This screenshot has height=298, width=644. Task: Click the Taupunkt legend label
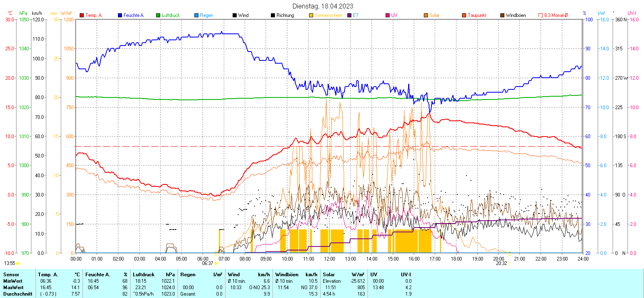click(477, 15)
